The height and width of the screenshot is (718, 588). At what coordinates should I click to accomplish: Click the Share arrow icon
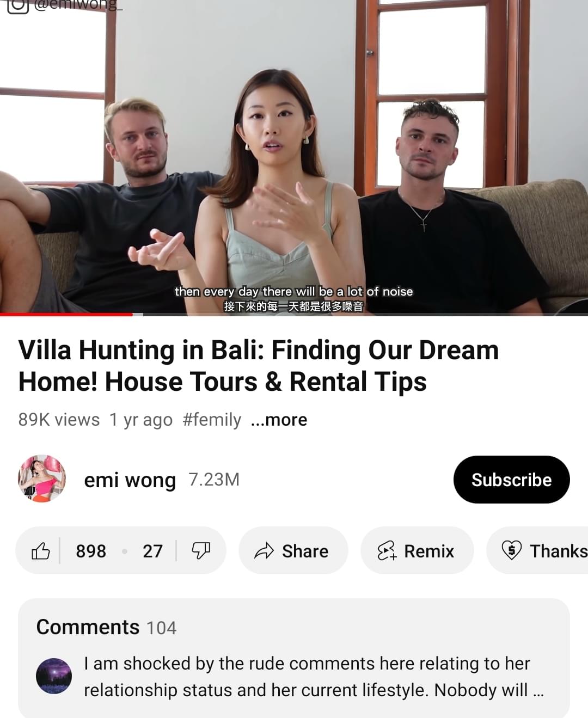tap(264, 551)
